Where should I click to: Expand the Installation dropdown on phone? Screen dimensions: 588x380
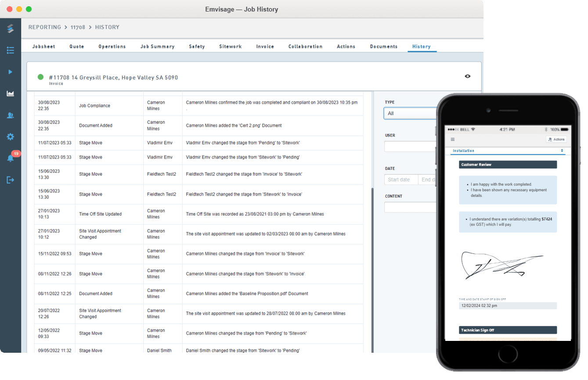click(508, 151)
